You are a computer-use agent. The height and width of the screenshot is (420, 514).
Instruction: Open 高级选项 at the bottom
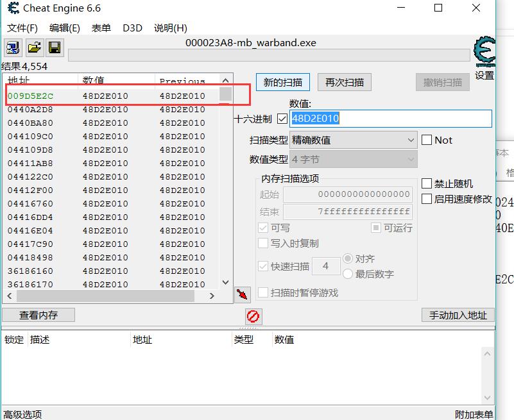tap(22, 414)
